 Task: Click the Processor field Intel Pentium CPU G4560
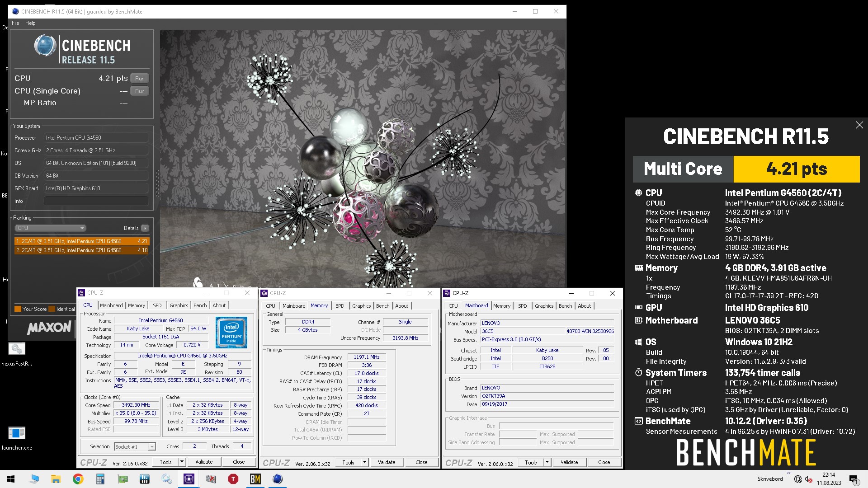[x=96, y=138]
